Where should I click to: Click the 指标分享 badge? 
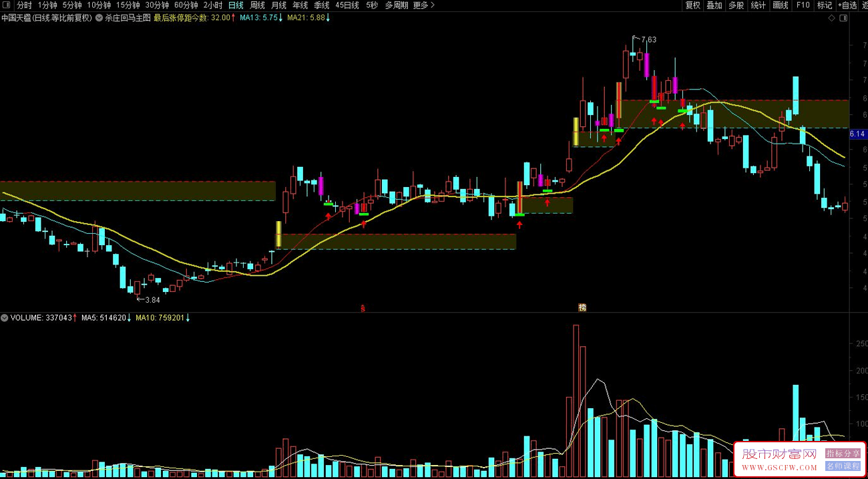(x=843, y=453)
